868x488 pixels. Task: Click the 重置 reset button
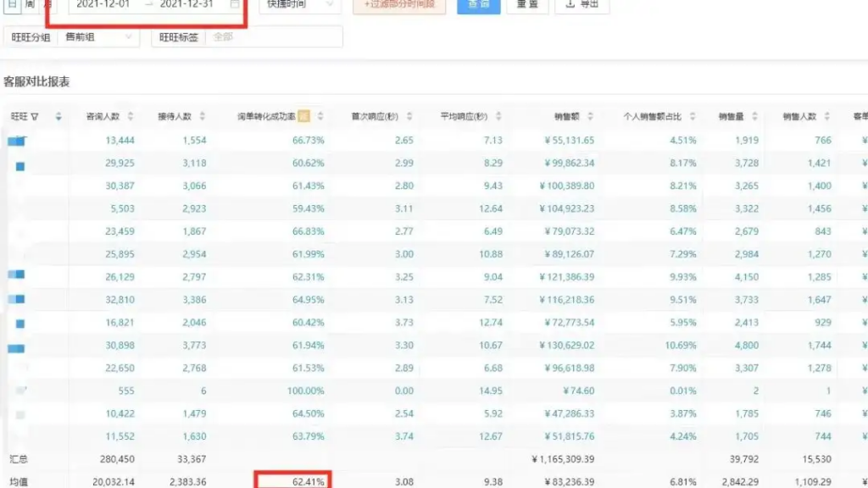pos(527,5)
